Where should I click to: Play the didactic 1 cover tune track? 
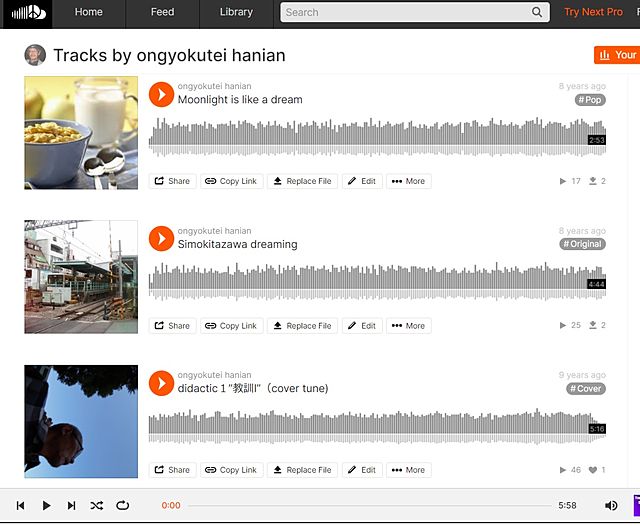161,382
